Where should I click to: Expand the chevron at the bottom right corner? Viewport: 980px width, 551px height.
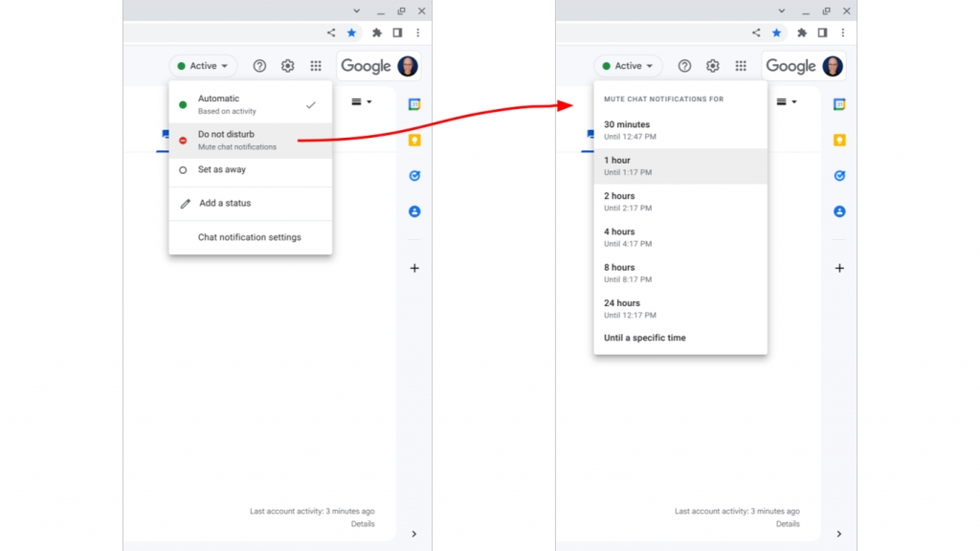(x=414, y=534)
